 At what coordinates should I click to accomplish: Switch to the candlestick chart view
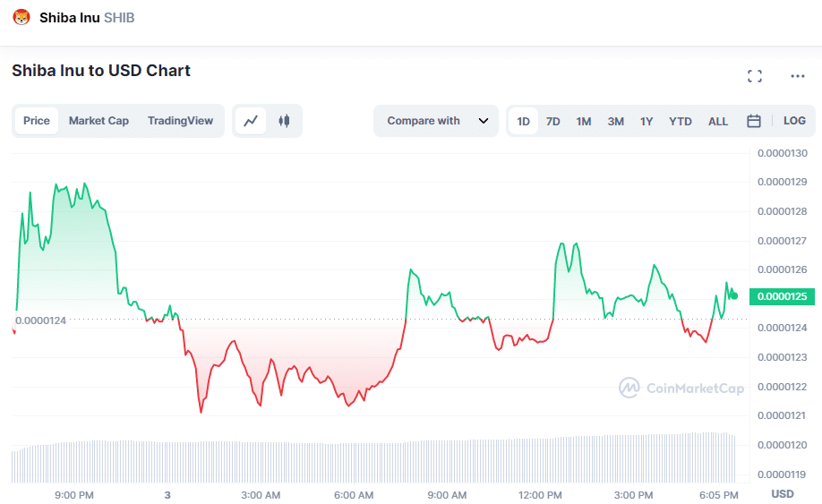pyautogui.click(x=284, y=121)
